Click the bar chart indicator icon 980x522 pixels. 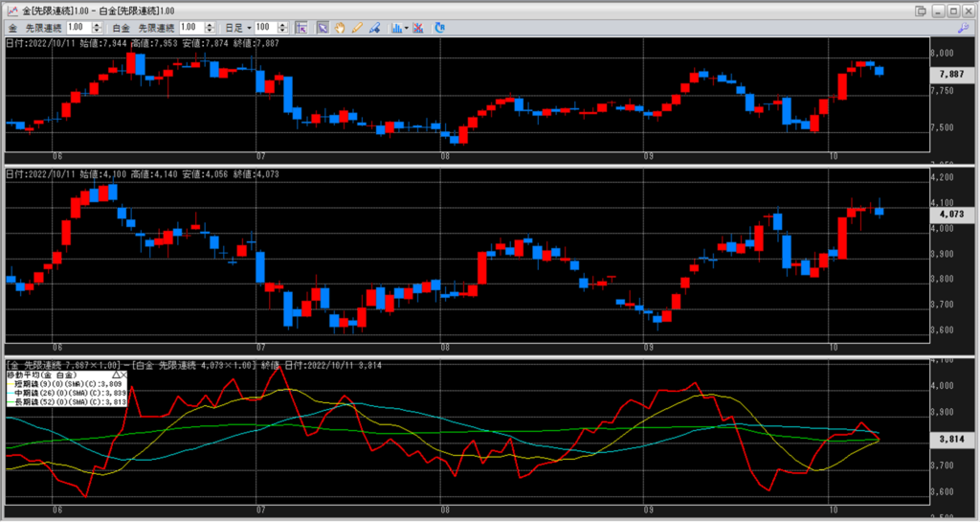396,28
